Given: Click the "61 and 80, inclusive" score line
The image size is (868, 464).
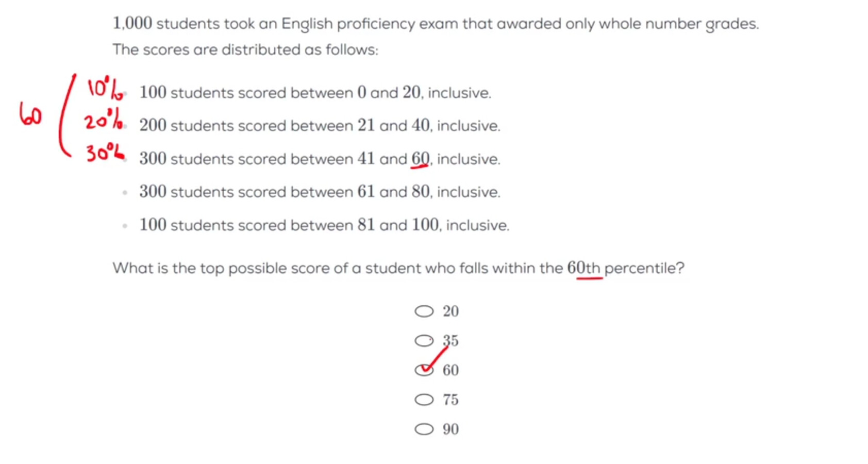Looking at the screenshot, I should [320, 192].
